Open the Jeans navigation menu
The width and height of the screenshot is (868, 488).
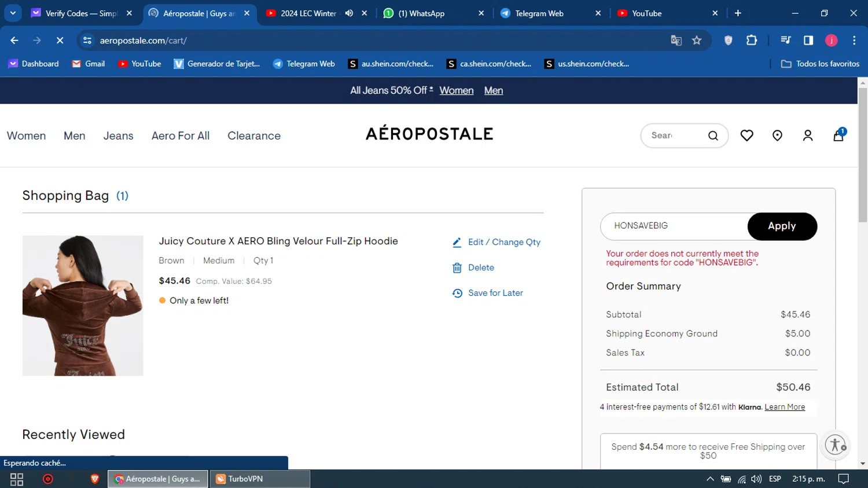(x=119, y=135)
